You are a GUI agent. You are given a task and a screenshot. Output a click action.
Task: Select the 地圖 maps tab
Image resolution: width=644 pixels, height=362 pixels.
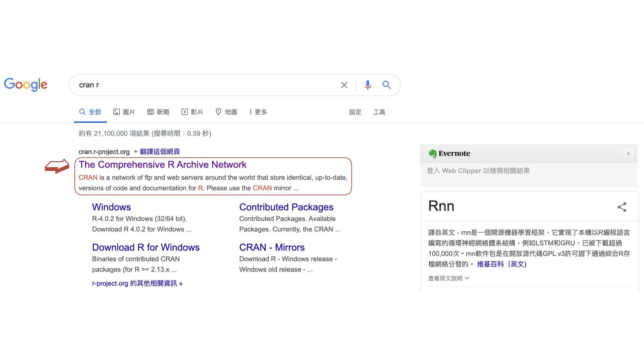[x=226, y=112]
